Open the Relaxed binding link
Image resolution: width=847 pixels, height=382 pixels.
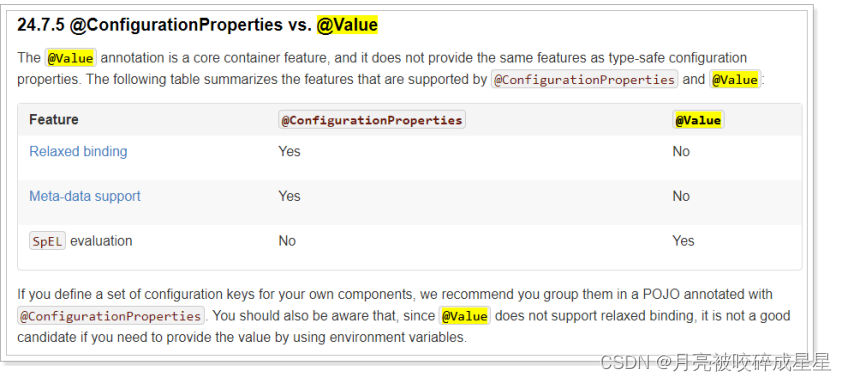78,151
